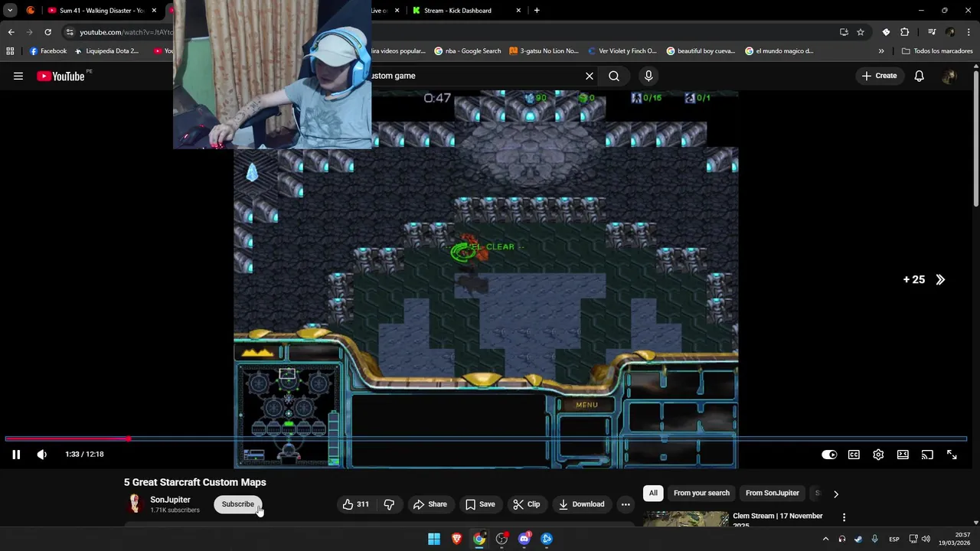The width and height of the screenshot is (980, 551).
Task: Open video settings gear
Action: (x=878, y=455)
